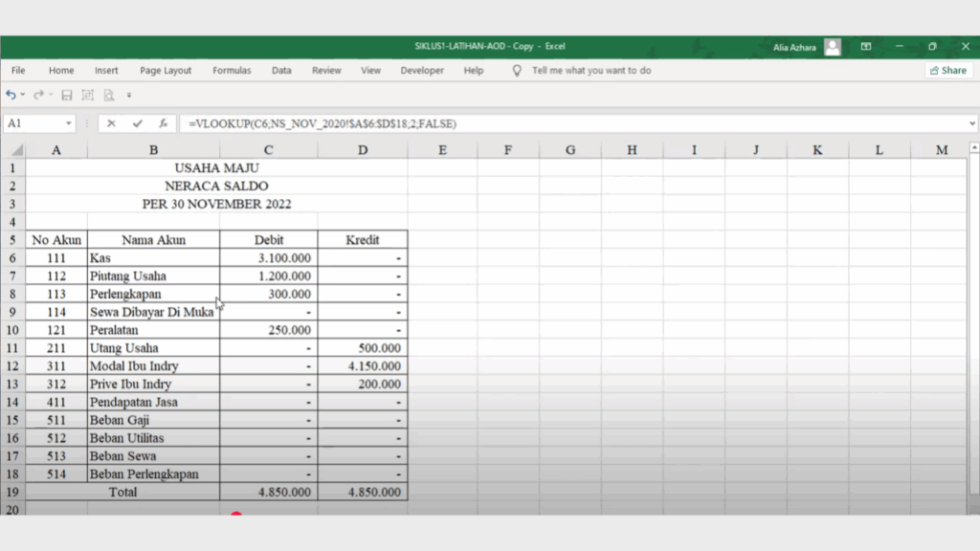980x551 pixels.
Task: Click the ribbon display options icon
Action: [x=865, y=45]
